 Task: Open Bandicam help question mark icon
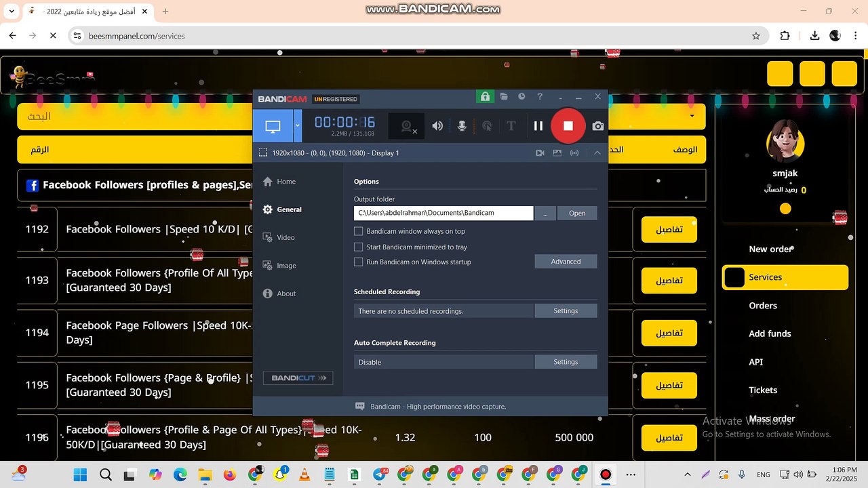(540, 97)
